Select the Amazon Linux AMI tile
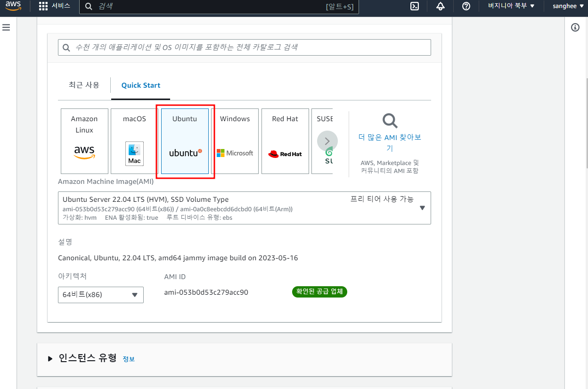588x389 pixels. click(84, 141)
